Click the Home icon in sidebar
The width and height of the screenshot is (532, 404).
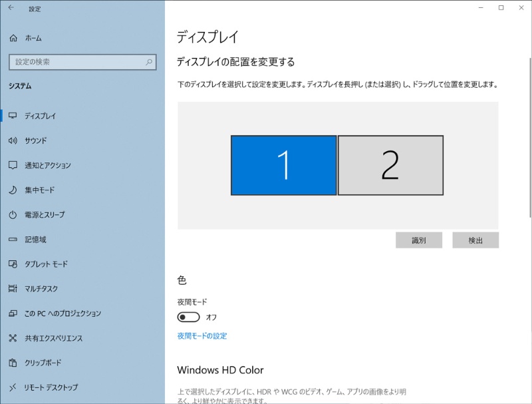[13, 38]
